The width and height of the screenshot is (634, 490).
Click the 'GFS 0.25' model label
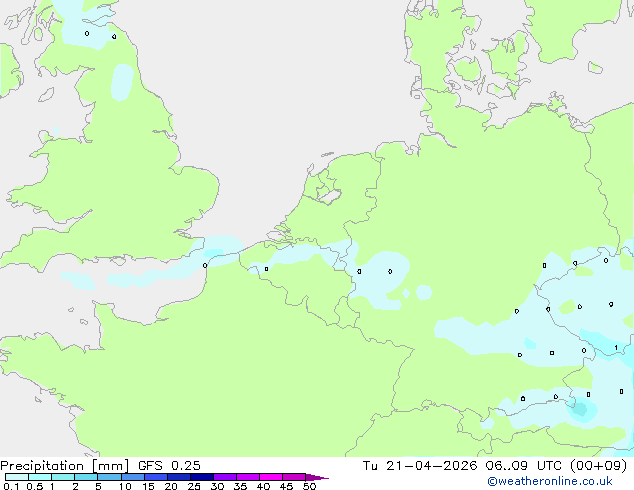[x=169, y=466]
